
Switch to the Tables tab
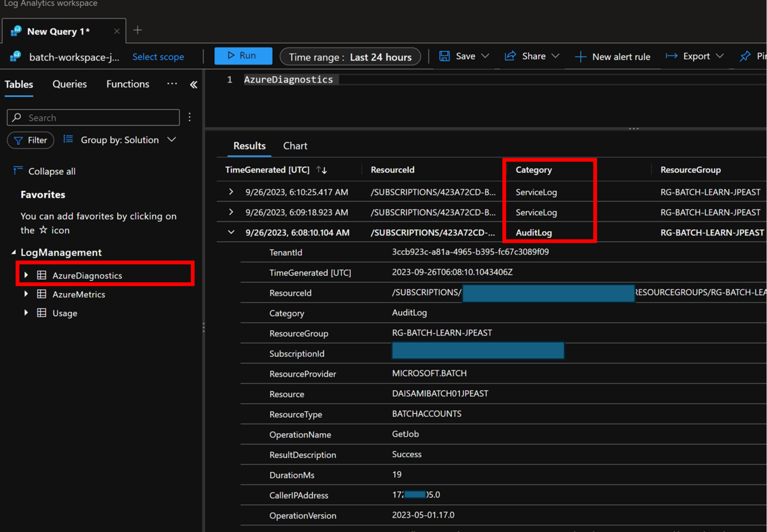(19, 84)
